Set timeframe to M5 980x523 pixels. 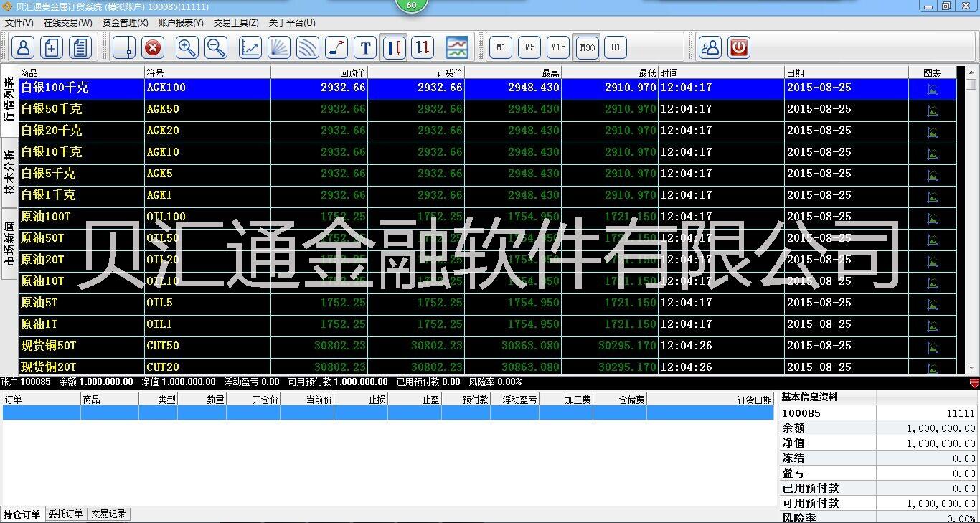(x=529, y=48)
